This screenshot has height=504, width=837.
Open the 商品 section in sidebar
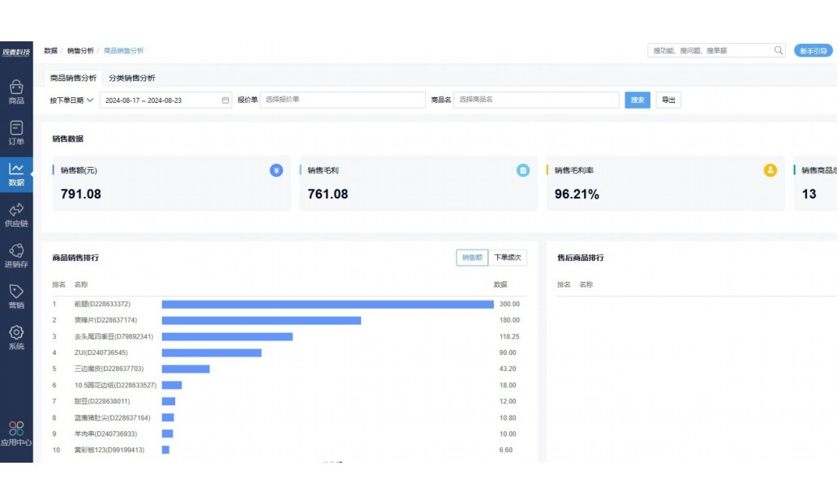pos(16,92)
